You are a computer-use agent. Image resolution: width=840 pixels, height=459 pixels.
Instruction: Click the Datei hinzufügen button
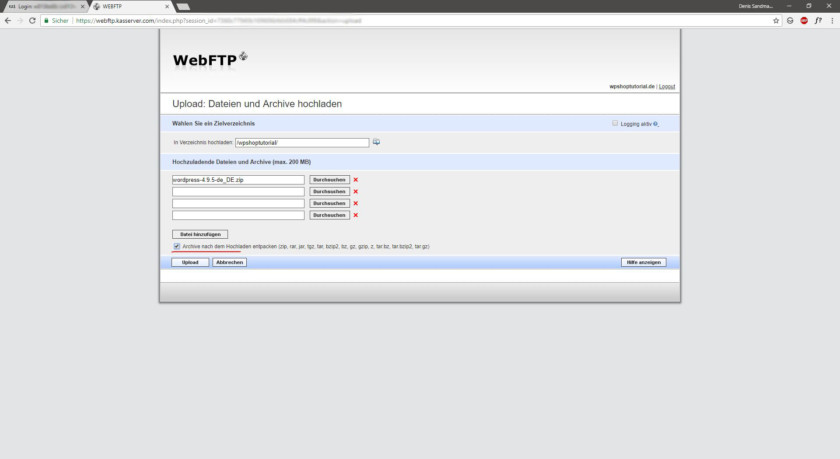[199, 234]
